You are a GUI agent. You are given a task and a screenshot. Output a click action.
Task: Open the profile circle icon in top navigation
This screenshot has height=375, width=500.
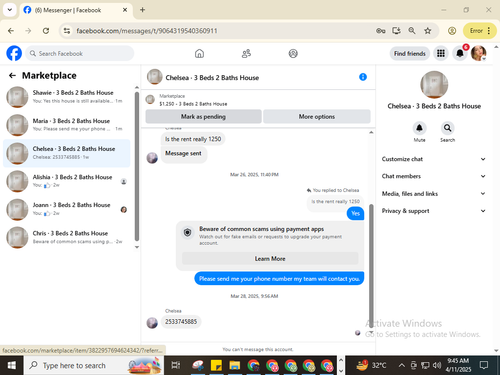click(293, 53)
